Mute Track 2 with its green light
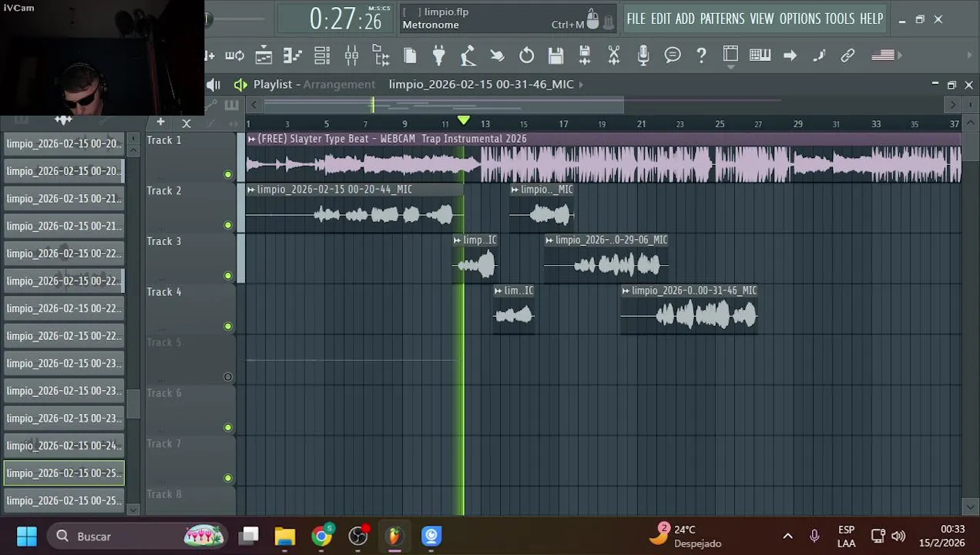This screenshot has width=980, height=555. click(227, 225)
